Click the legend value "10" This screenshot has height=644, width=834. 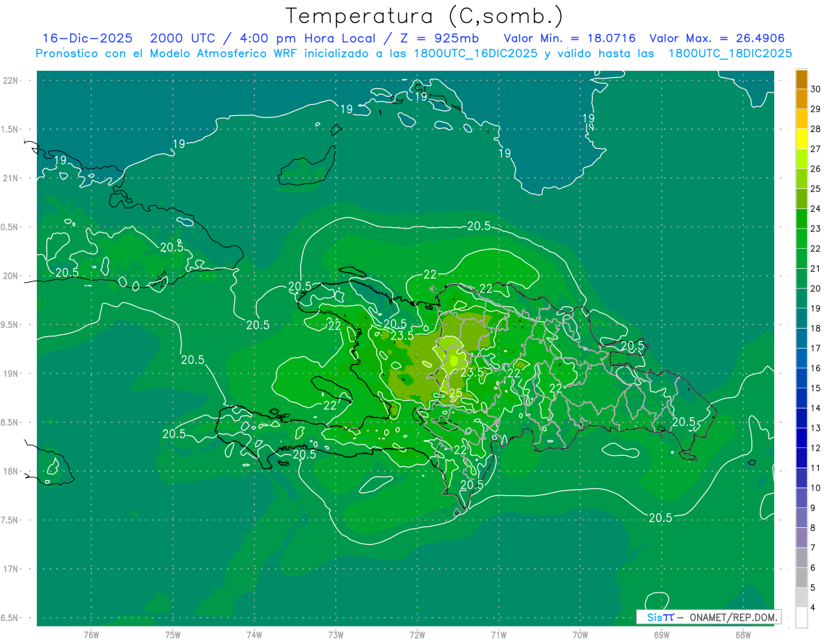817,488
